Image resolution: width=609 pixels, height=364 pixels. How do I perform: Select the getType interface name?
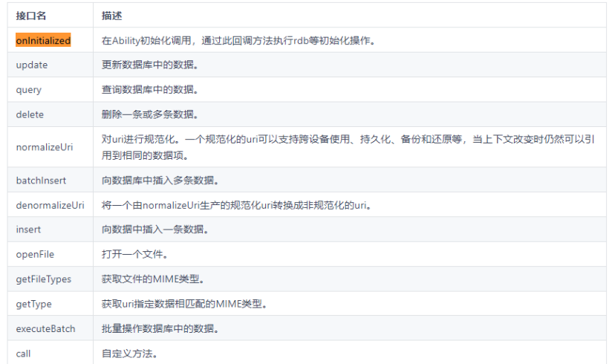click(34, 304)
